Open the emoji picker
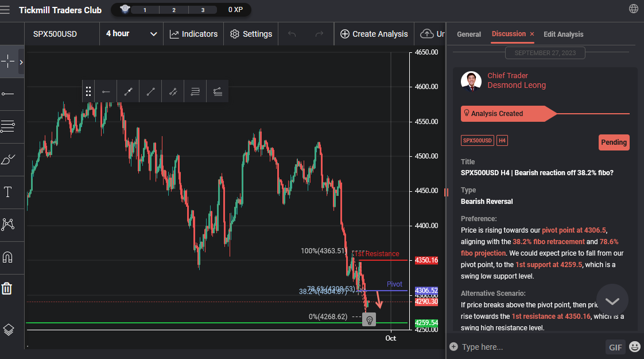 click(635, 347)
